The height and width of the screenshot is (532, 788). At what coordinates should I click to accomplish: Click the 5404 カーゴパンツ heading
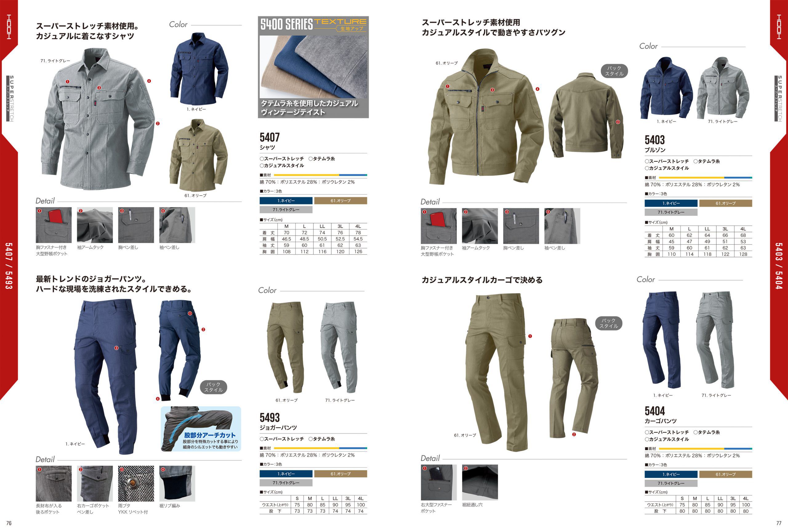tap(661, 415)
